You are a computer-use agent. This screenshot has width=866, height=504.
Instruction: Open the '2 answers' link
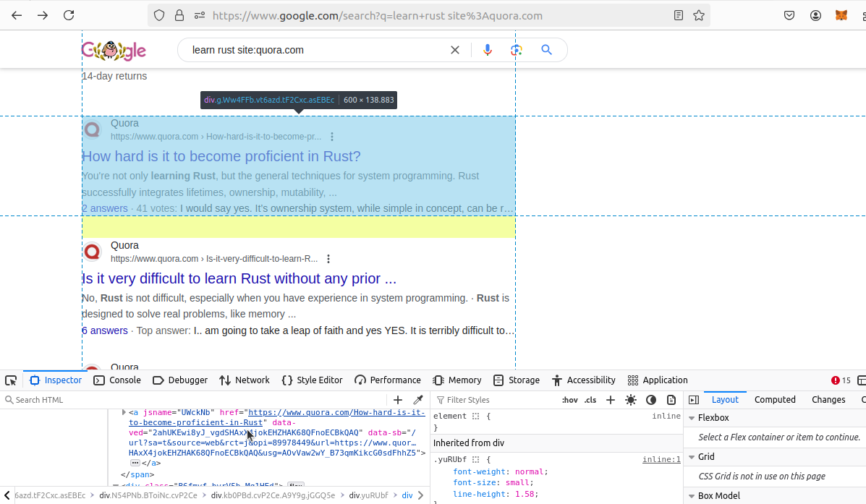click(104, 209)
